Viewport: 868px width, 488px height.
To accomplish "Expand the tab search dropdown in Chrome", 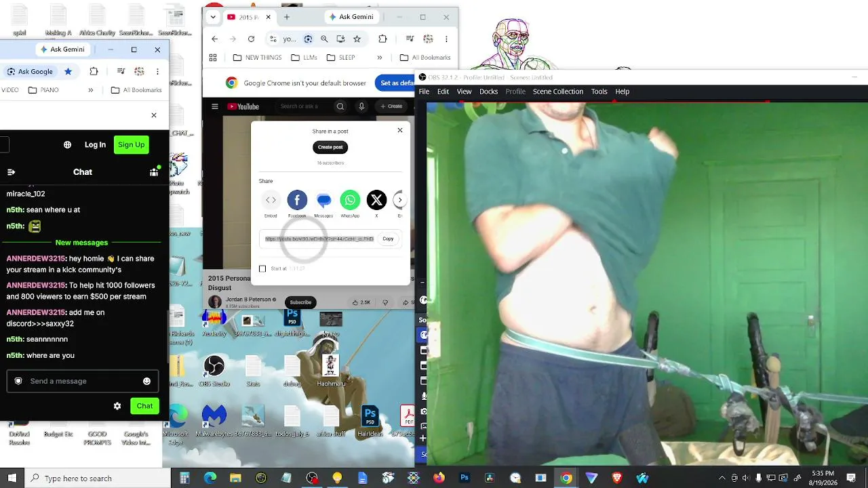I will click(213, 17).
